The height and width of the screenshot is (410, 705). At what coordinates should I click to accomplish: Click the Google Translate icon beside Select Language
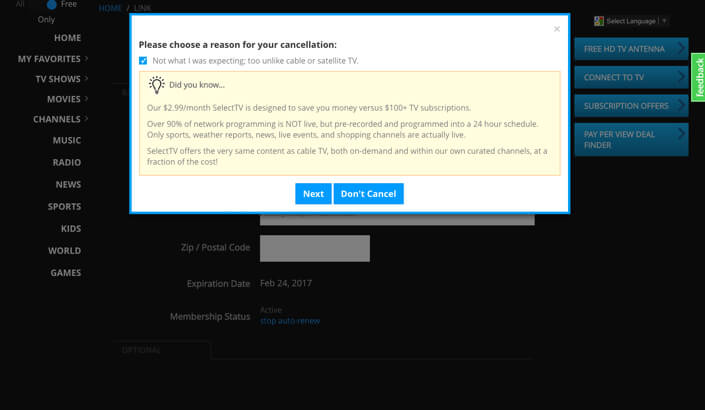pyautogui.click(x=598, y=21)
